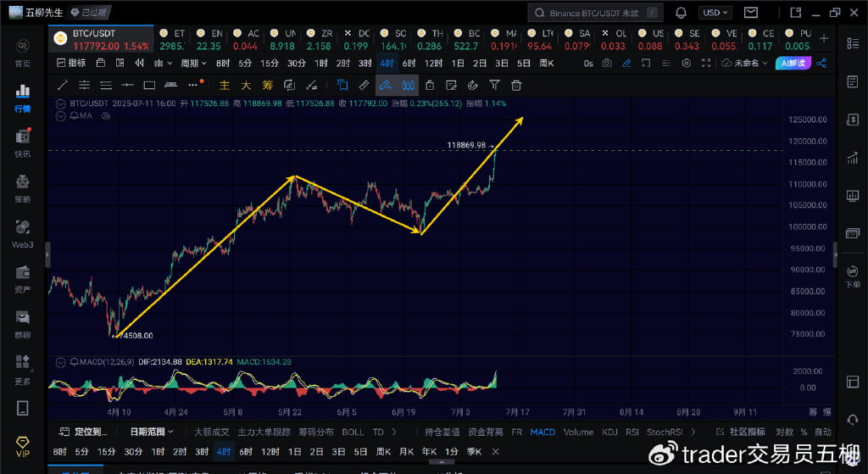Take a chart screenshot with camera icon
The width and height of the screenshot is (868, 474).
click(607, 63)
